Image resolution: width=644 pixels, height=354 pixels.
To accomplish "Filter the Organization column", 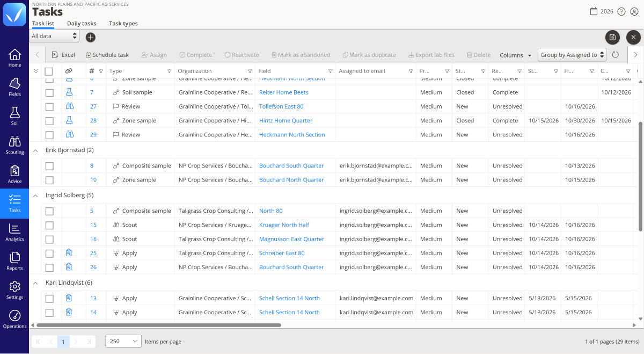I will click(250, 71).
